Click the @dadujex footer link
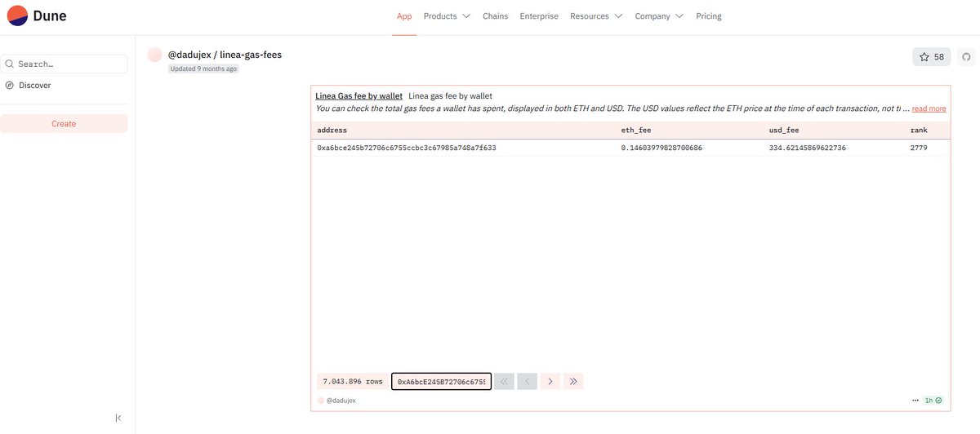This screenshot has height=434, width=980. click(x=341, y=401)
